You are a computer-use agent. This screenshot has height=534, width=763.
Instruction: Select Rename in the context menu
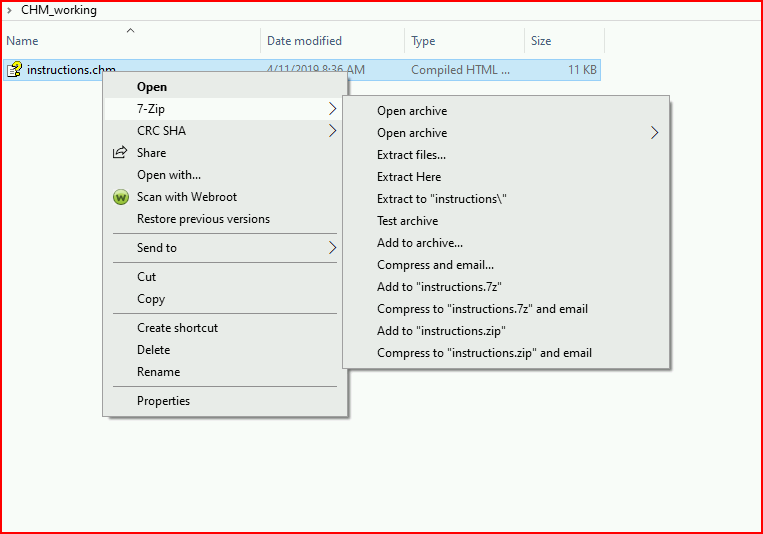click(158, 372)
